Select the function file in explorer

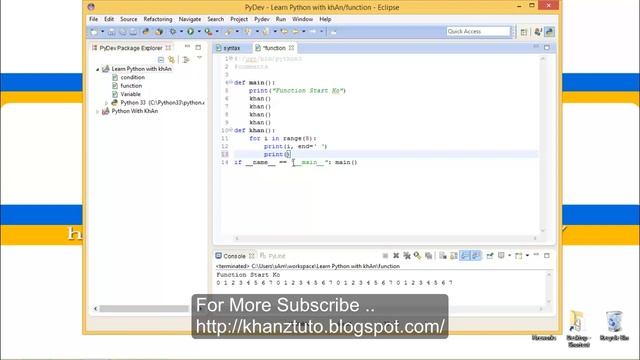[x=131, y=86]
